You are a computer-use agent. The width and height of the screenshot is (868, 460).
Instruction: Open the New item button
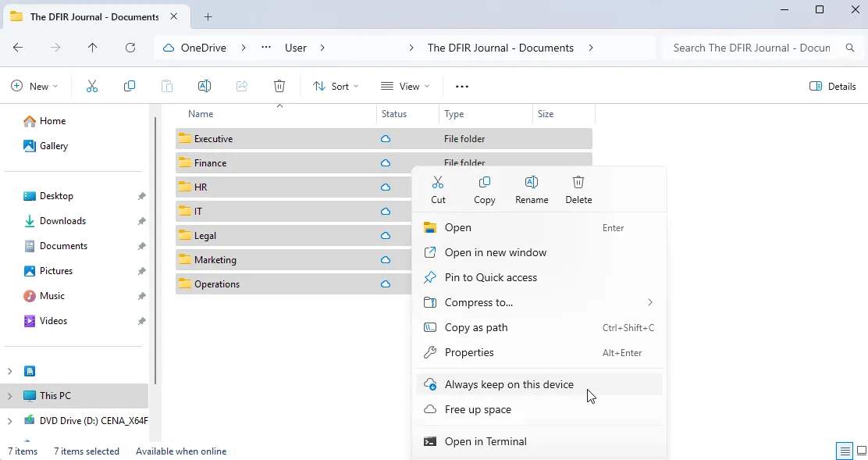click(x=34, y=86)
